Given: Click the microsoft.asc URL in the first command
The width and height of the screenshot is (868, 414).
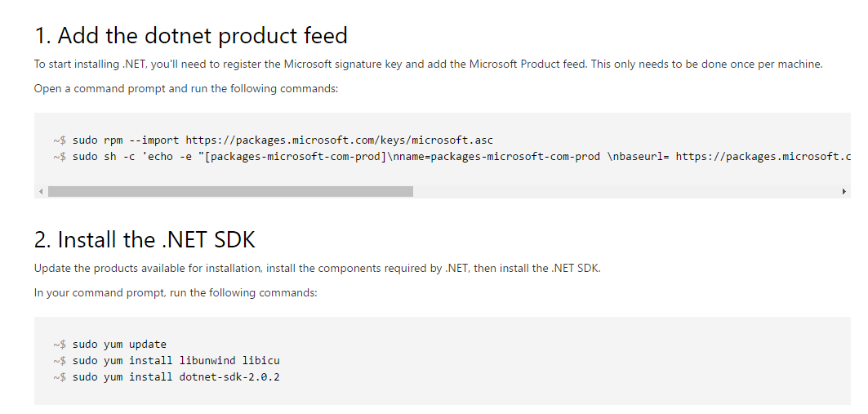Looking at the screenshot, I should (339, 140).
